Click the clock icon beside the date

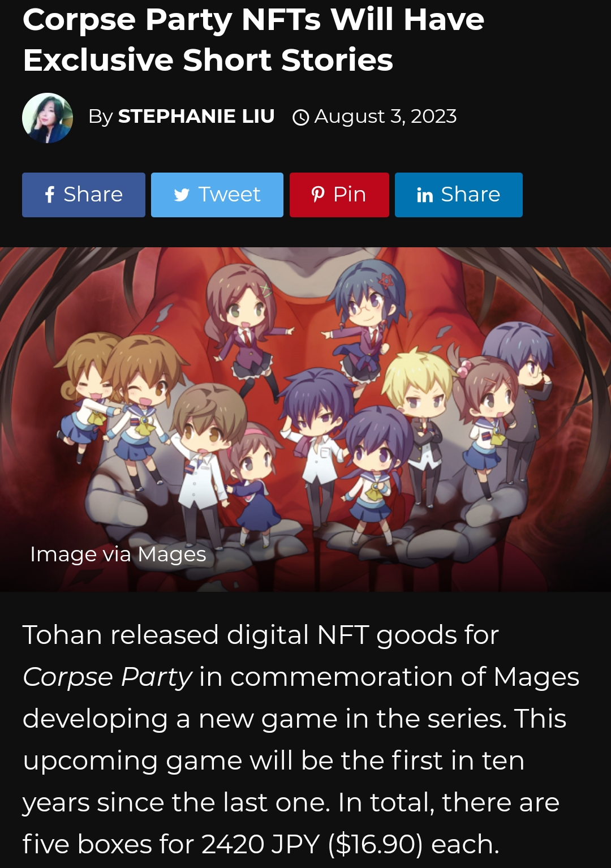pyautogui.click(x=300, y=117)
